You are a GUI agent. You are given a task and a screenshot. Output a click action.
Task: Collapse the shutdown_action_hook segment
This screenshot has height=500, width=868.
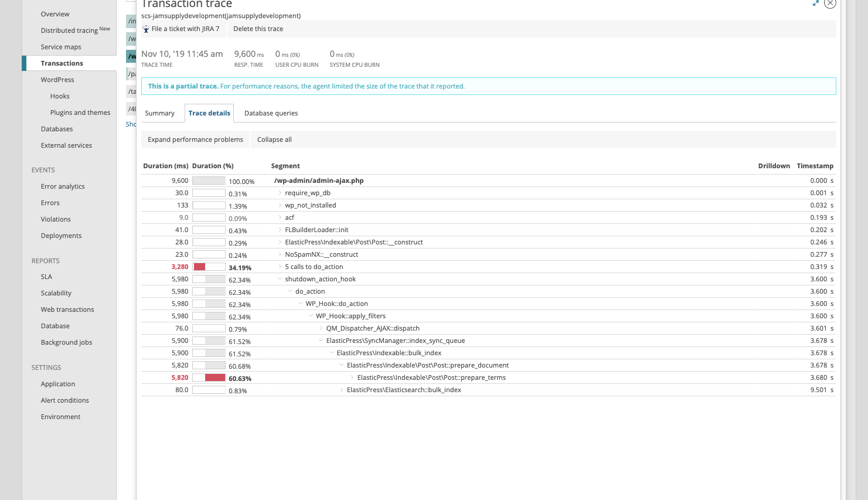coord(279,278)
